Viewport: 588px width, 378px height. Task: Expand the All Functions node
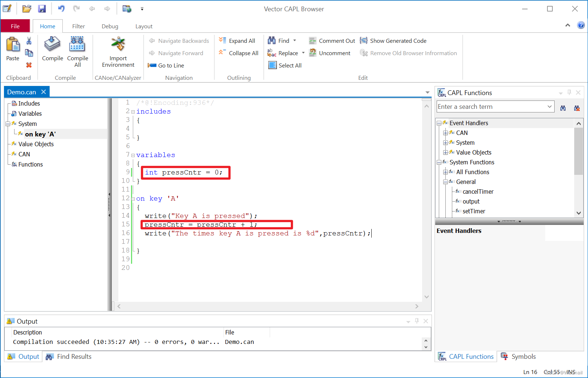pos(445,172)
